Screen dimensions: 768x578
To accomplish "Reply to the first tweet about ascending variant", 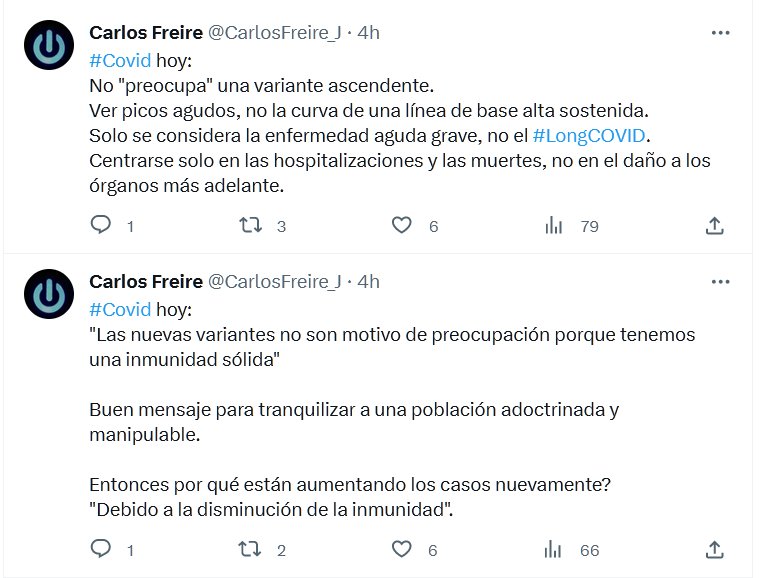I will (101, 226).
